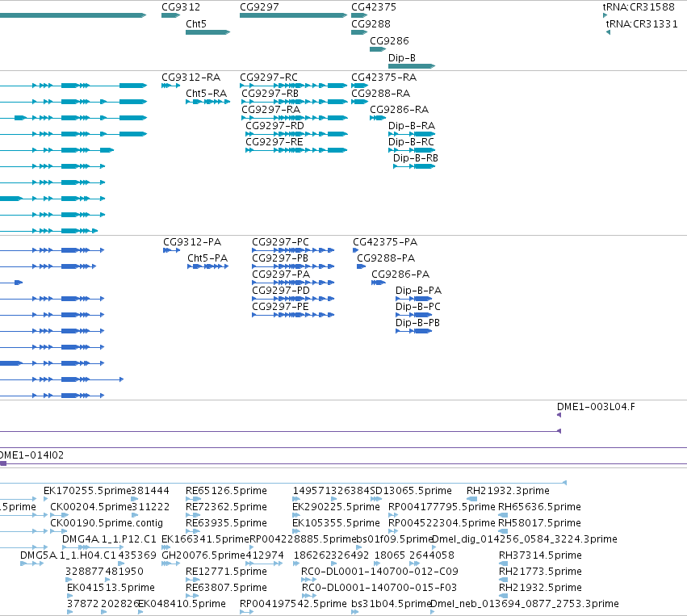687x616 pixels.
Task: Select the CG9297 gene label
Action: point(259,7)
